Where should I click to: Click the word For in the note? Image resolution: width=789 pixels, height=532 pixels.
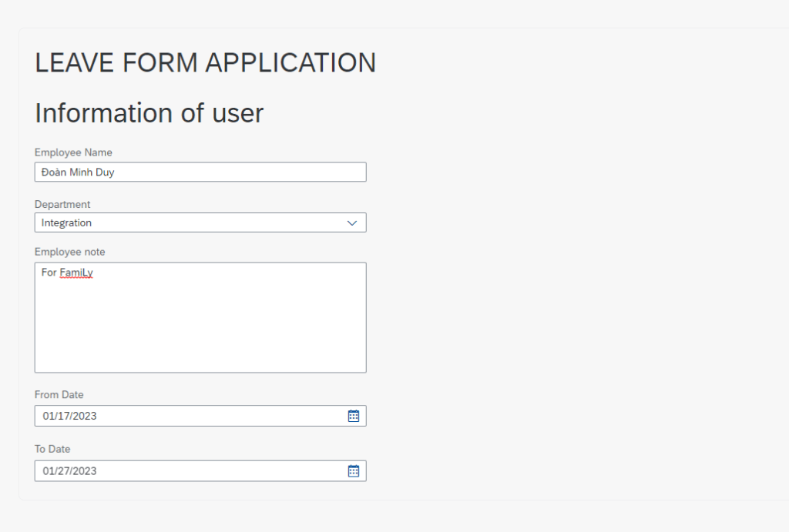[x=49, y=273]
